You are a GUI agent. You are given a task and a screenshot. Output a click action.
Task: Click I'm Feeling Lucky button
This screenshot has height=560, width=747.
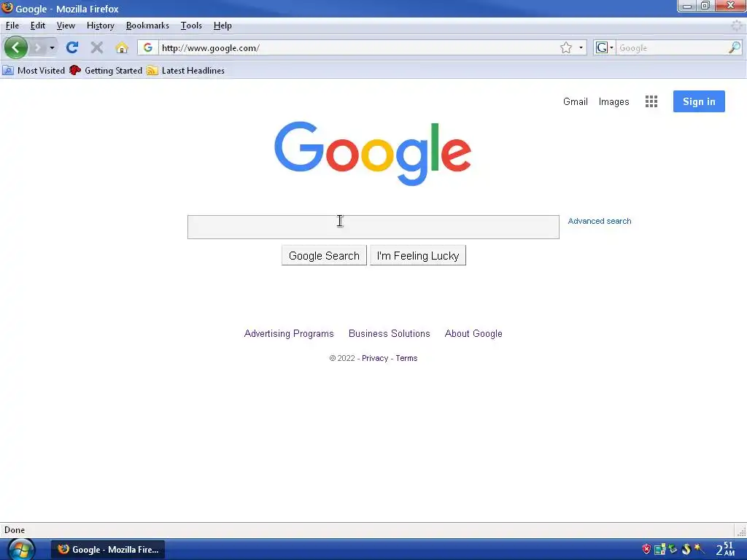coord(418,256)
